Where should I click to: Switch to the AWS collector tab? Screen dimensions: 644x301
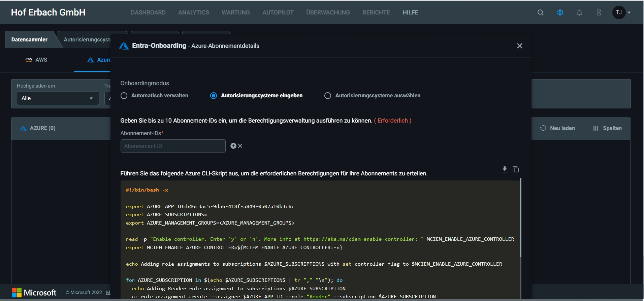pyautogui.click(x=36, y=60)
